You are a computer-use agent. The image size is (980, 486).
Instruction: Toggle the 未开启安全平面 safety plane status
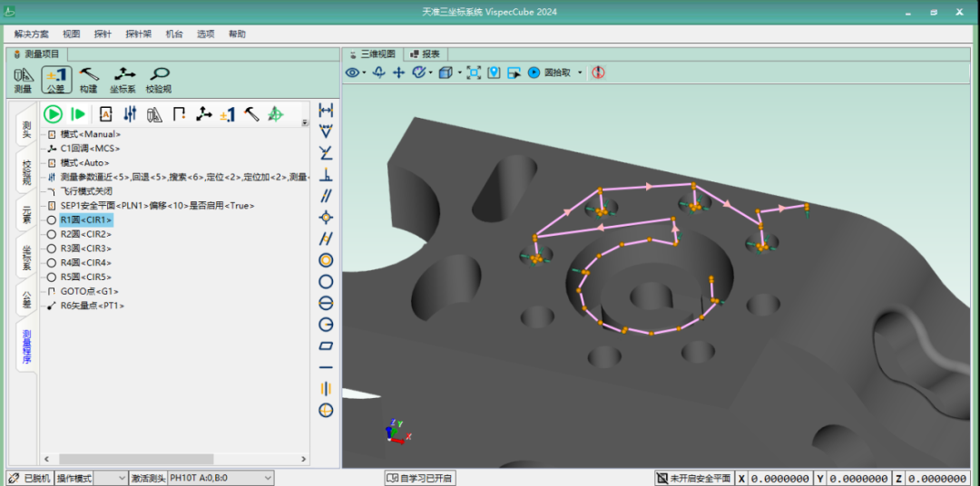pos(693,478)
